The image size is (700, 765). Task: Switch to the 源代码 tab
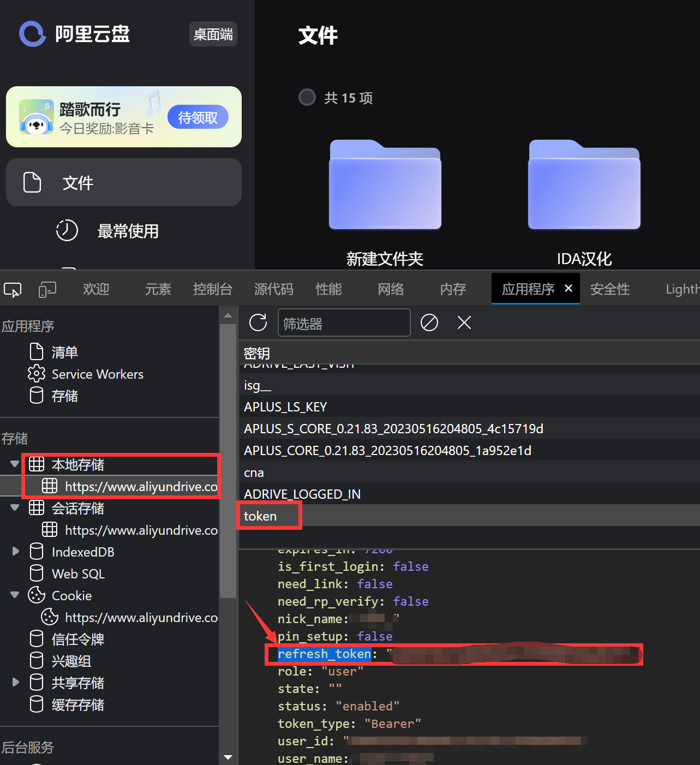(x=274, y=289)
